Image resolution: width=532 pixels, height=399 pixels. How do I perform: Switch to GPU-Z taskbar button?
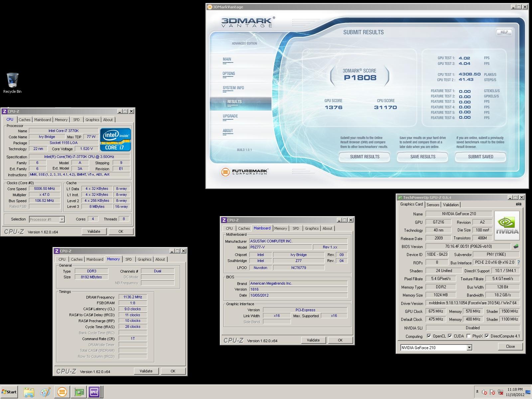click(x=79, y=392)
